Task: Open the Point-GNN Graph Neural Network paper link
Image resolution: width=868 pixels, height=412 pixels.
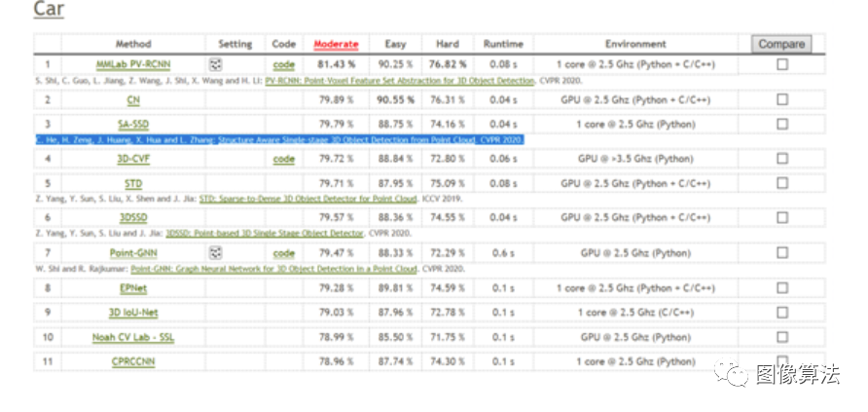Action: click(x=273, y=269)
